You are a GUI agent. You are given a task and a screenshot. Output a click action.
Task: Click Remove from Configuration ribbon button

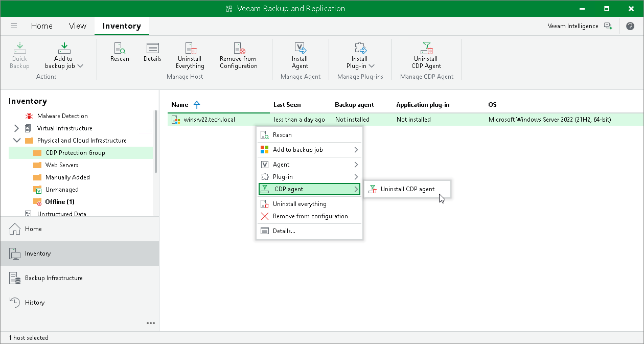pyautogui.click(x=239, y=55)
